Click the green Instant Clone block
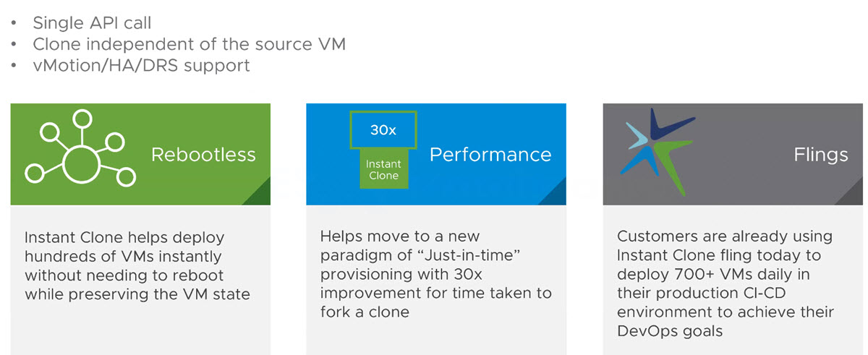 [383, 170]
